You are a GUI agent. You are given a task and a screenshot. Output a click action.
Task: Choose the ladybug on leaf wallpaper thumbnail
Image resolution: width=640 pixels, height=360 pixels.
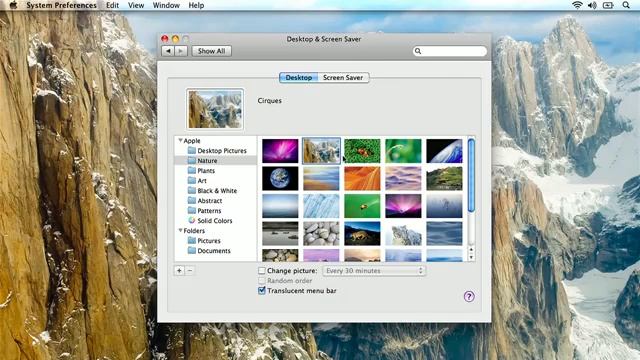click(362, 206)
